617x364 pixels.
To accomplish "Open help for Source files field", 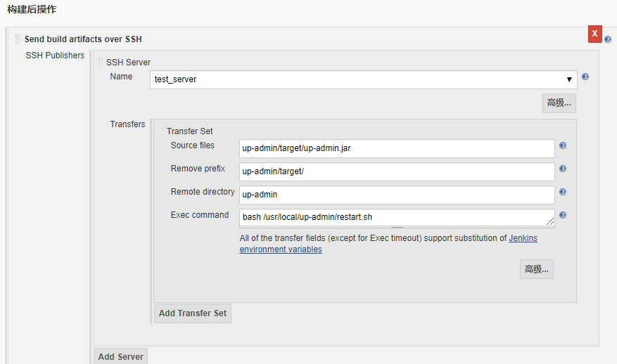I will (563, 146).
